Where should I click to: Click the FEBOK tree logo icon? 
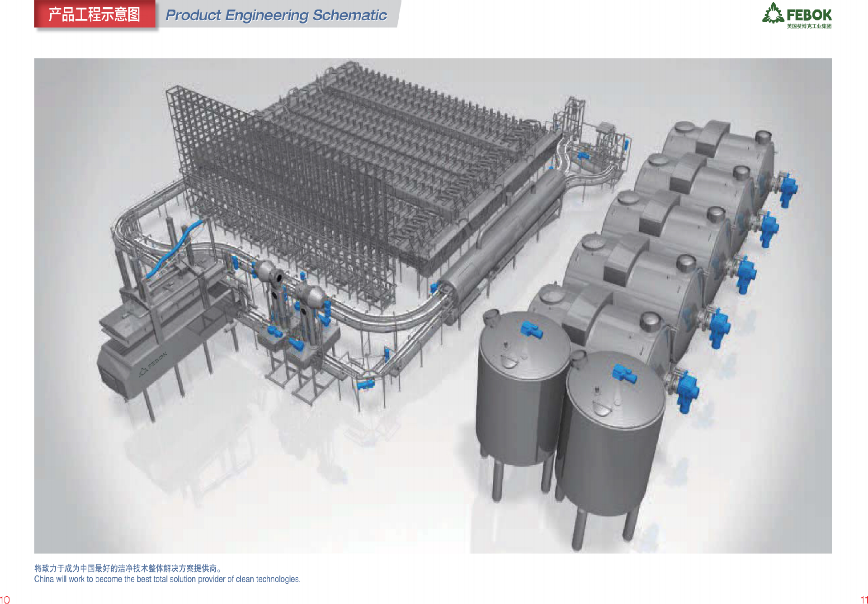(773, 13)
